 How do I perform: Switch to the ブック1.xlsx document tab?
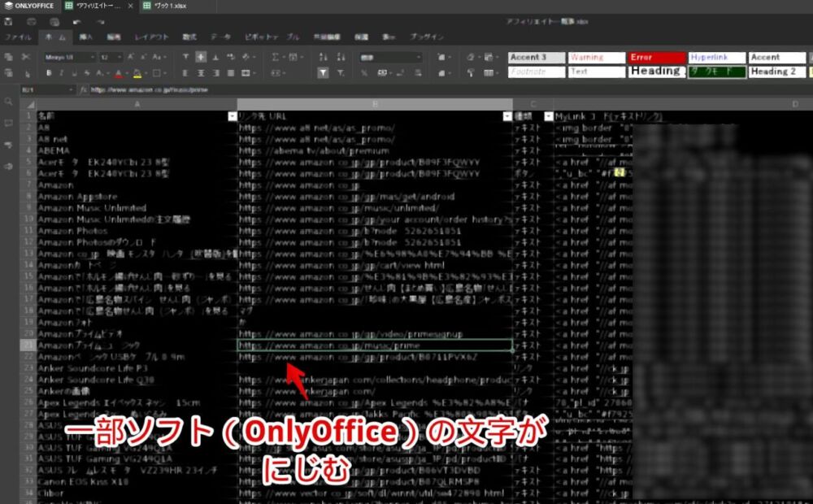pos(172,6)
